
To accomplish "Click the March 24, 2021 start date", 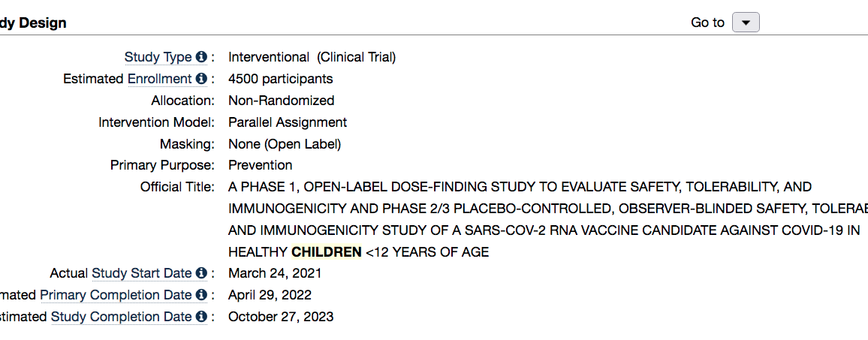I will 275,273.
